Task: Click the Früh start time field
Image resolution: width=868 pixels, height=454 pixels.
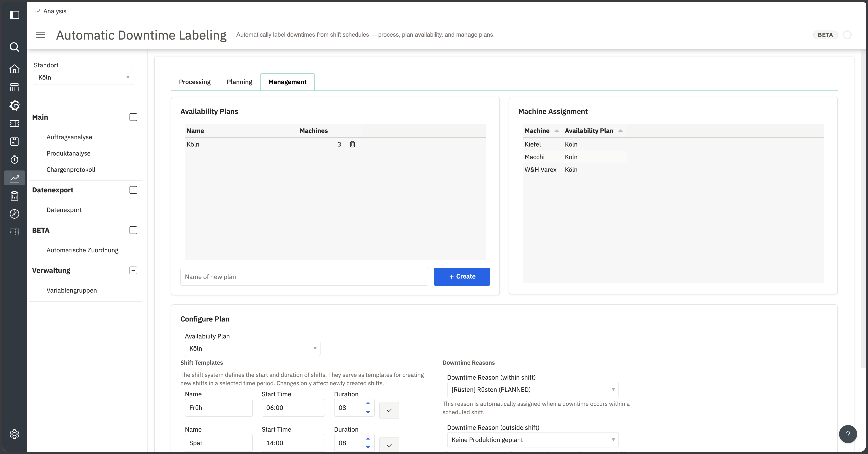Action: click(x=293, y=408)
